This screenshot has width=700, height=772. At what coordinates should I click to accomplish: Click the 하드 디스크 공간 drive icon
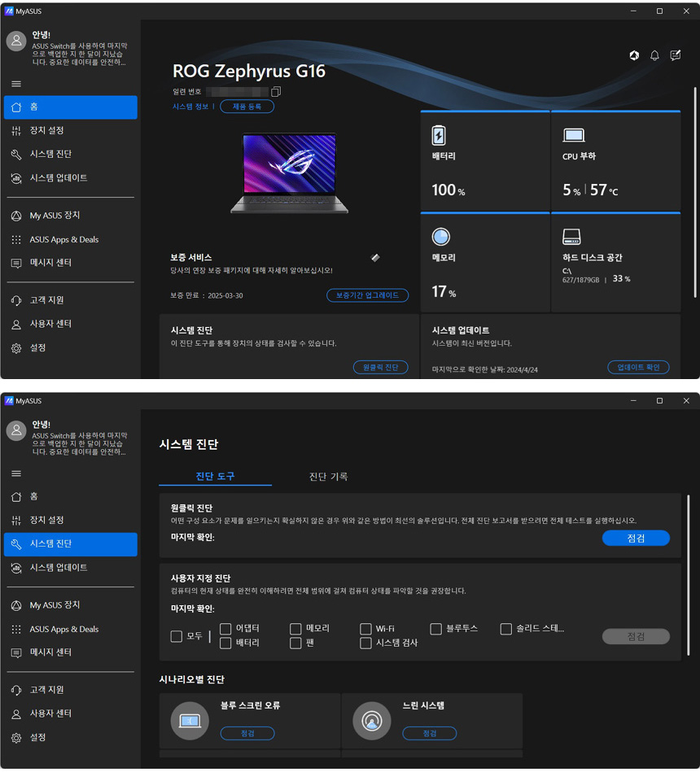click(x=571, y=237)
